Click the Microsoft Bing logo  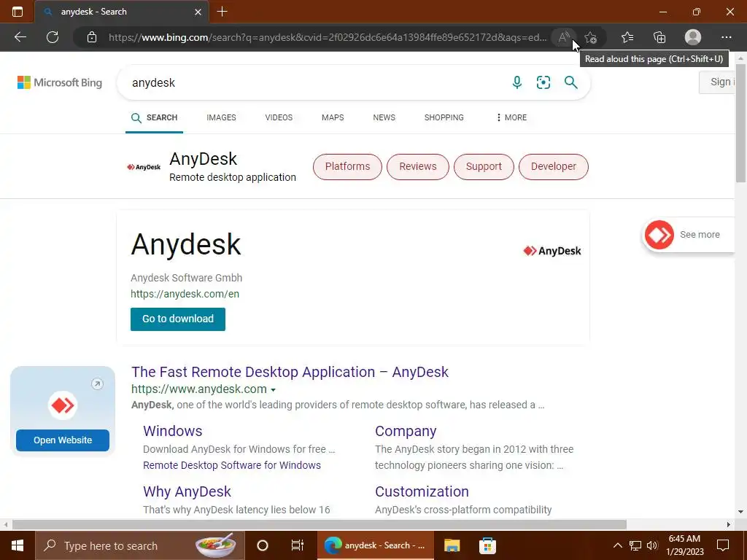tap(60, 82)
